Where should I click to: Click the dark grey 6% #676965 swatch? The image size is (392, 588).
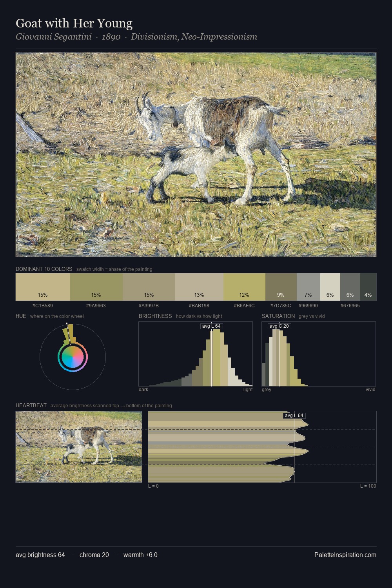click(350, 287)
